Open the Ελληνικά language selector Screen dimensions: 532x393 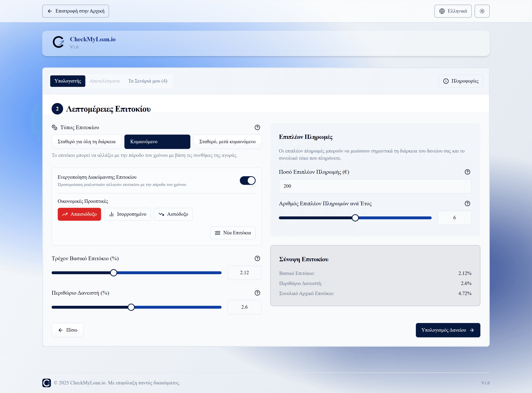tap(453, 11)
